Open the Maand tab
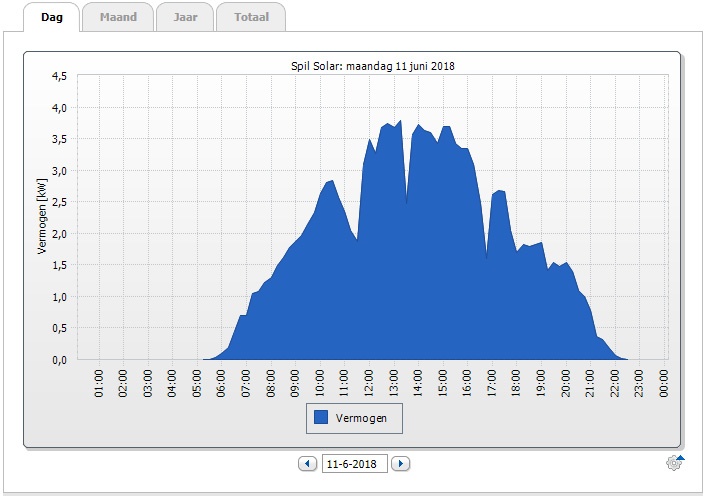 (118, 17)
